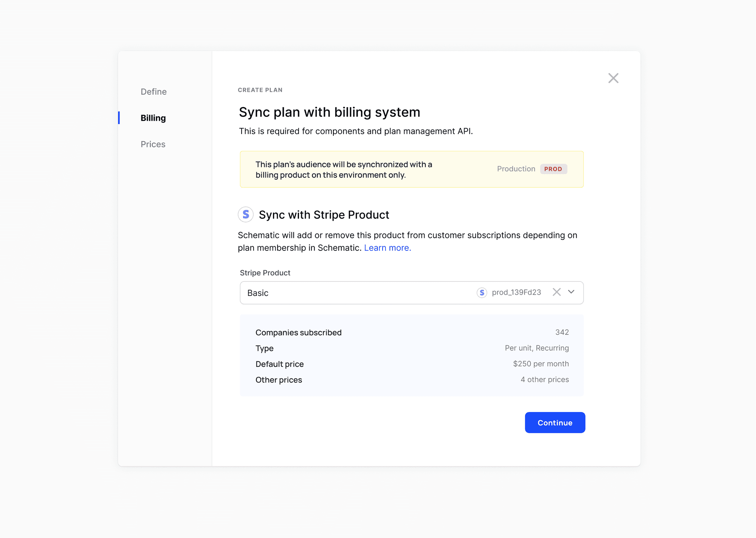Click the Production environment label
Viewport: 756px width, 538px height.
click(516, 169)
